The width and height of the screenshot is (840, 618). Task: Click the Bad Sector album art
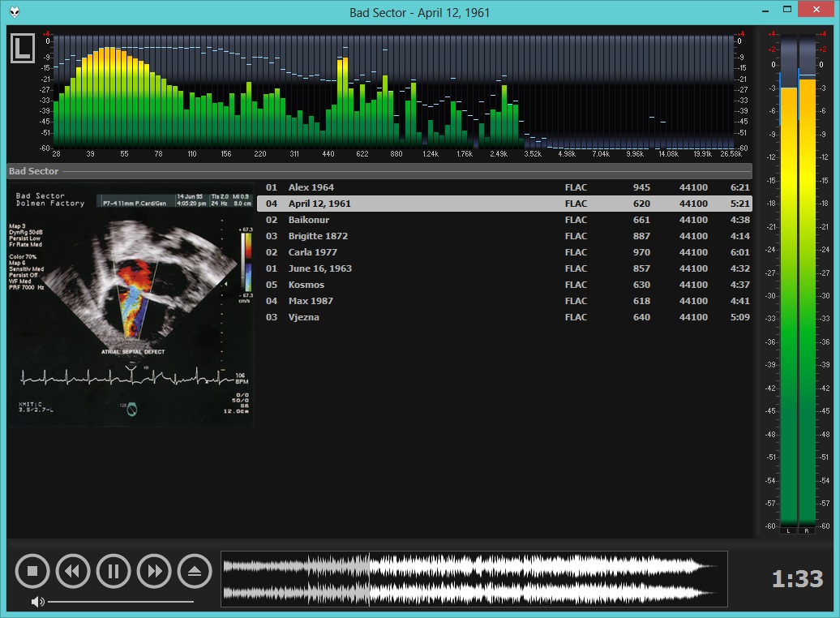click(131, 305)
